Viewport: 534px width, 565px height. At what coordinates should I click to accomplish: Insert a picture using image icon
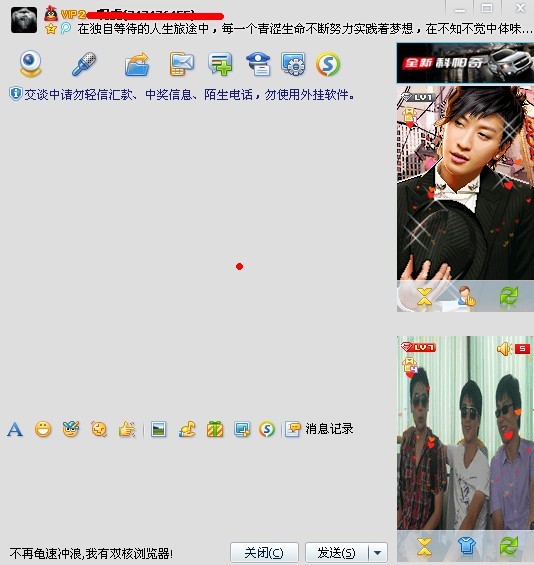[159, 429]
